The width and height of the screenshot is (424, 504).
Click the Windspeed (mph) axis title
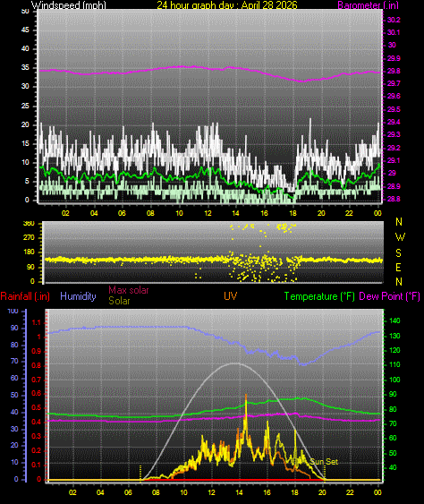pyautogui.click(x=68, y=4)
